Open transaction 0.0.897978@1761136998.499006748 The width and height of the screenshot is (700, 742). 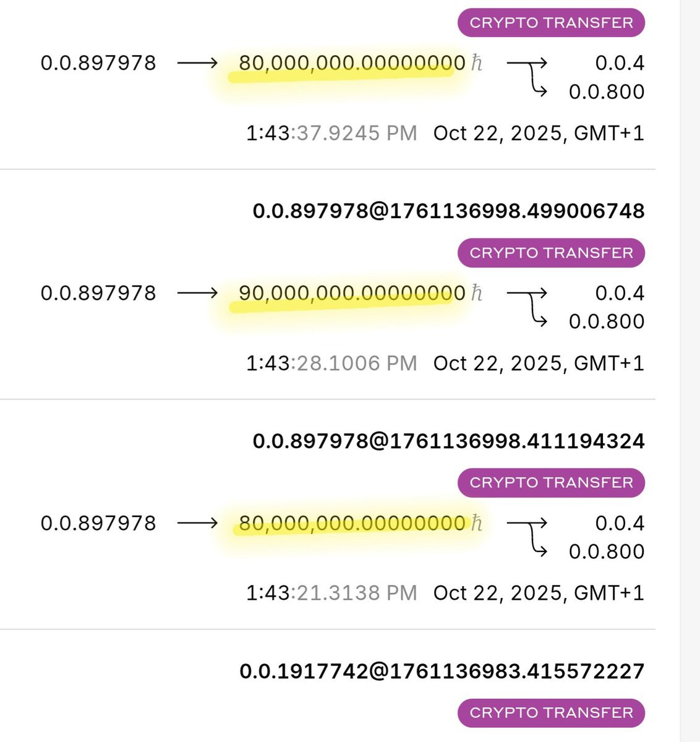coord(448,211)
